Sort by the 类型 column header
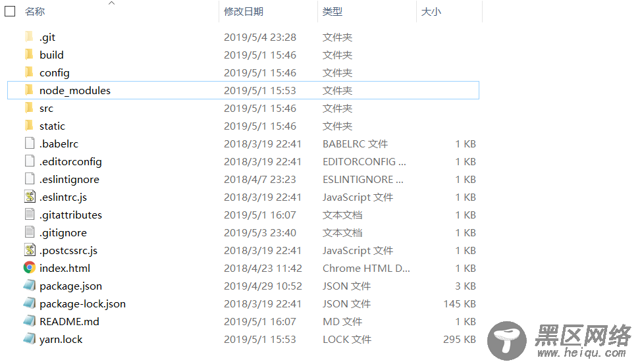The image size is (640, 364). pos(333,11)
